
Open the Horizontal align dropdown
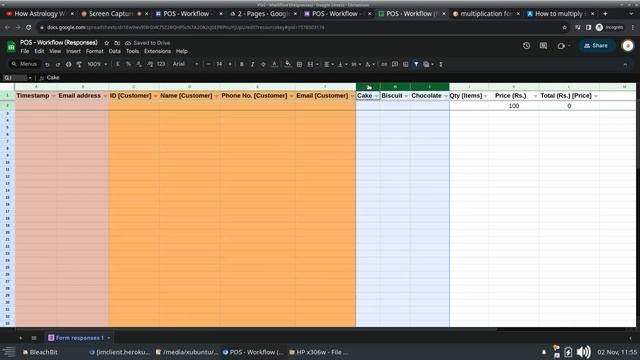click(328, 64)
